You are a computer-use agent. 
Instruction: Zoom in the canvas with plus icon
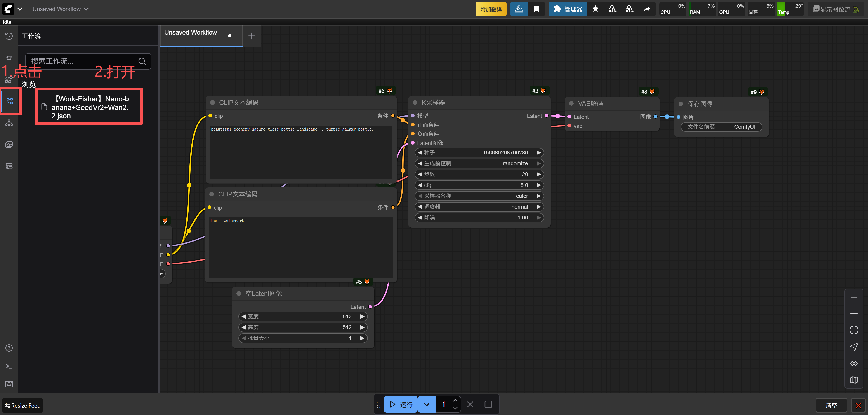tap(854, 297)
